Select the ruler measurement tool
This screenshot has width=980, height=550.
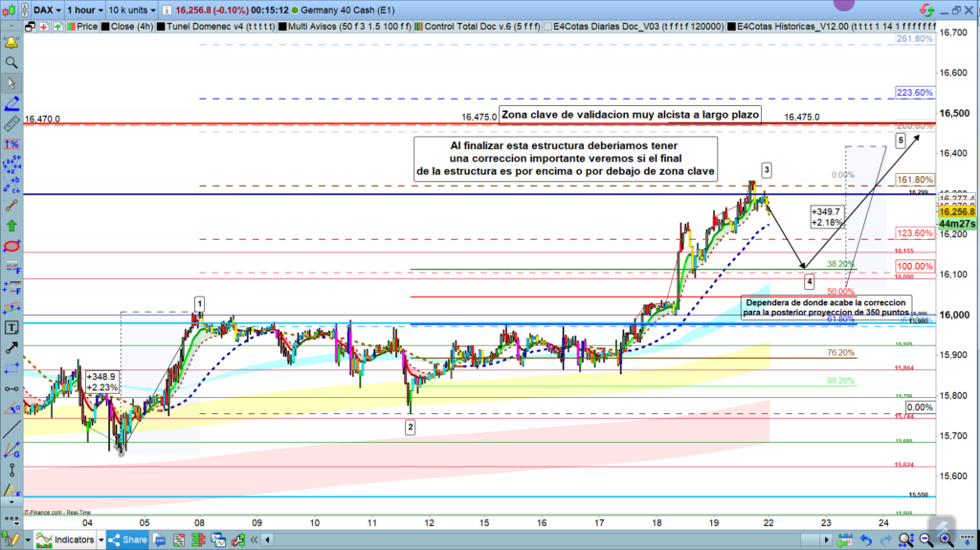click(11, 122)
